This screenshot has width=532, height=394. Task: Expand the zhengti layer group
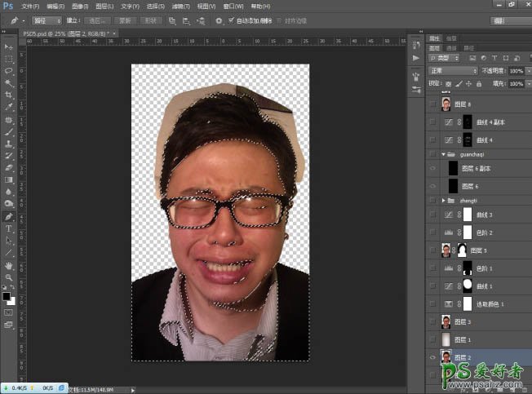click(x=443, y=200)
